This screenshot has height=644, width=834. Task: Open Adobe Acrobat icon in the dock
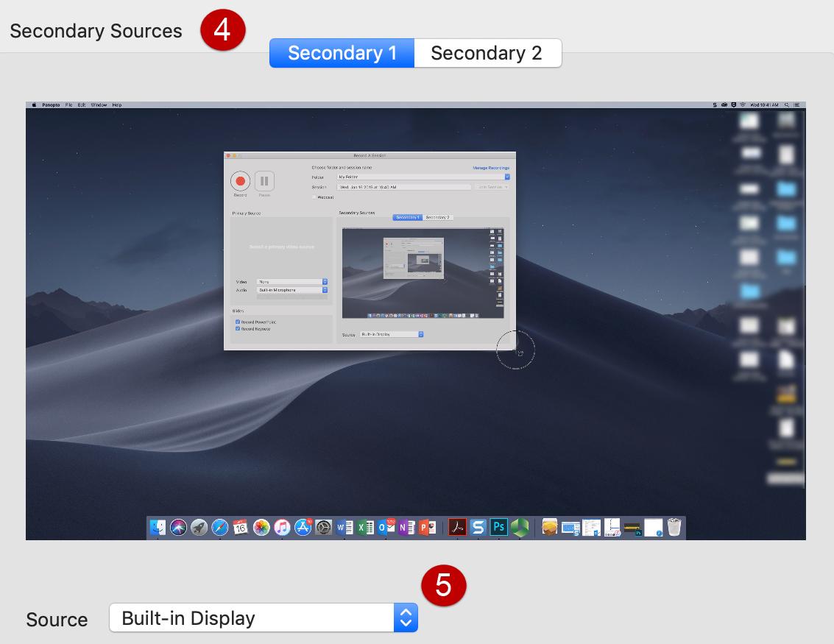[x=457, y=528]
